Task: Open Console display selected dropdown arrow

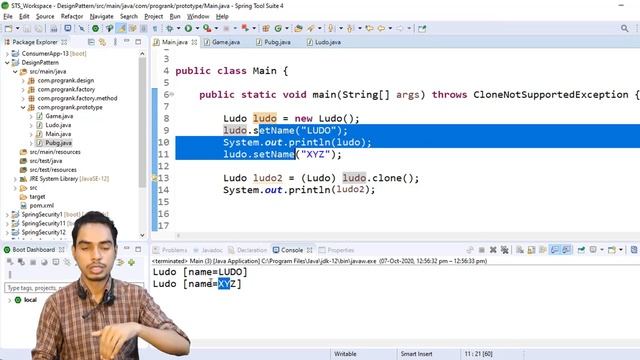Action: point(602,250)
